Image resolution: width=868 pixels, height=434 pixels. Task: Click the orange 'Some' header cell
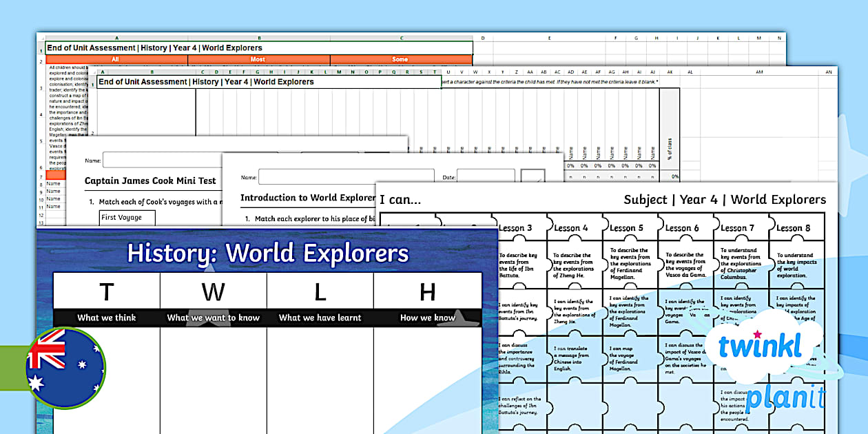click(400, 60)
